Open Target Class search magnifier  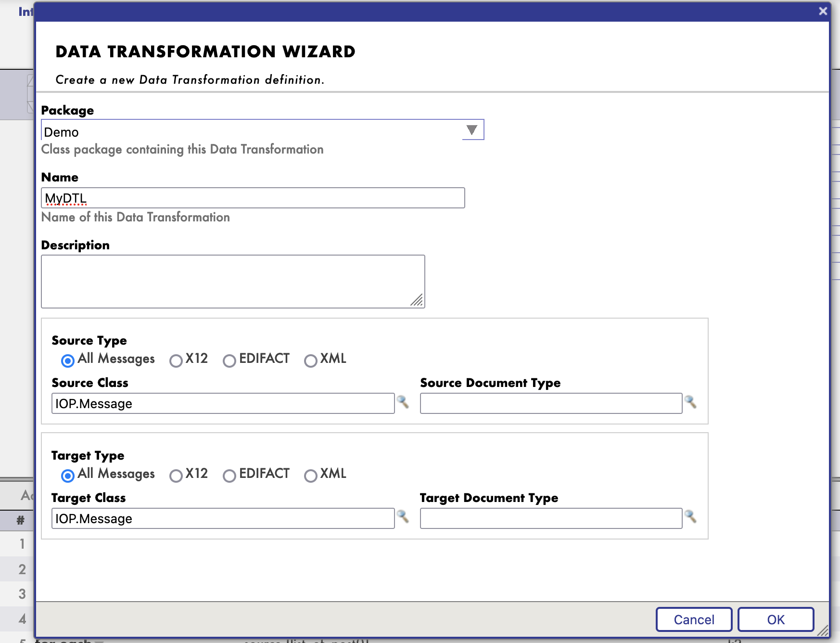403,516
